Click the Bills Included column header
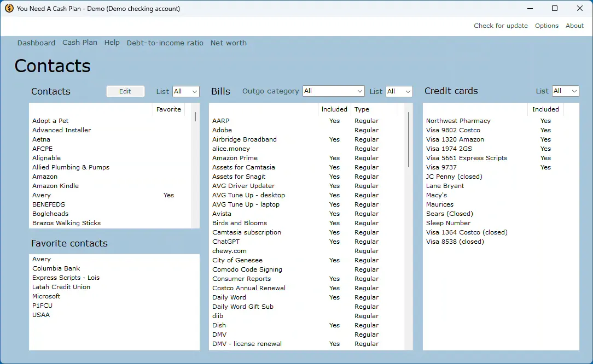593x364 pixels. [x=334, y=109]
